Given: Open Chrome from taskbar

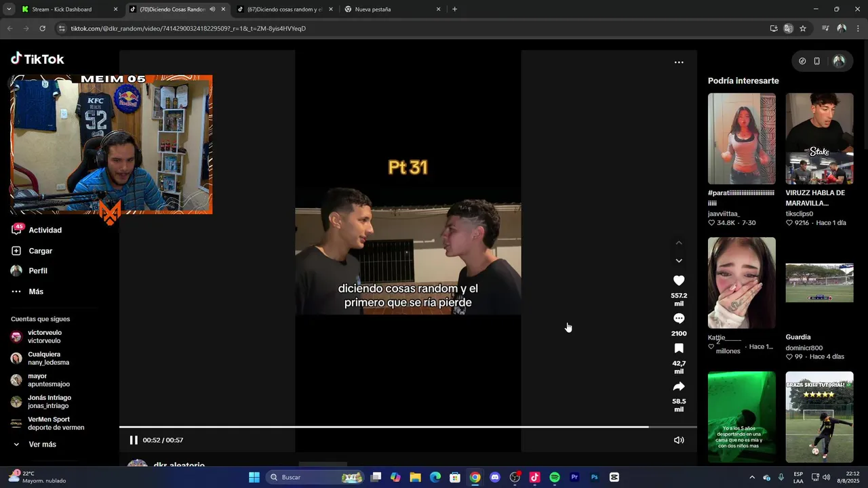Looking at the screenshot, I should [x=475, y=477].
